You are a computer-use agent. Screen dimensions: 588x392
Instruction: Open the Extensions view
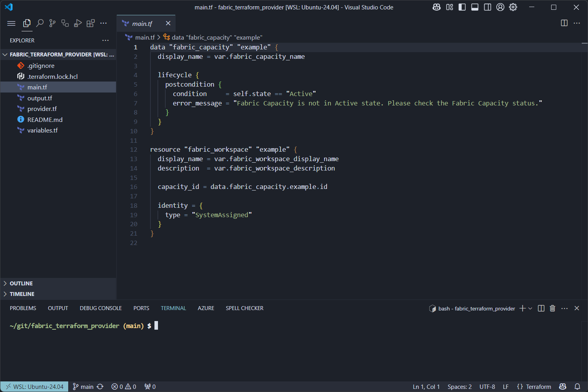(x=91, y=23)
